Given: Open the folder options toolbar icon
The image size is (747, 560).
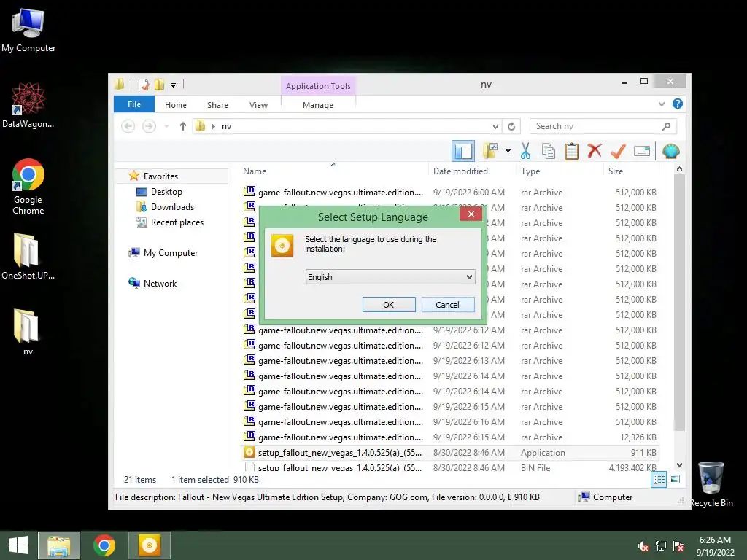Looking at the screenshot, I should coord(490,152).
